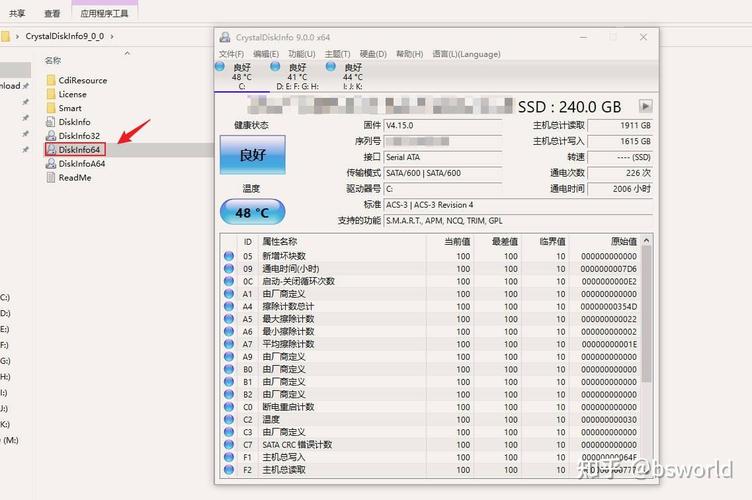Click the 通电次数 value 226 次

pos(620,173)
